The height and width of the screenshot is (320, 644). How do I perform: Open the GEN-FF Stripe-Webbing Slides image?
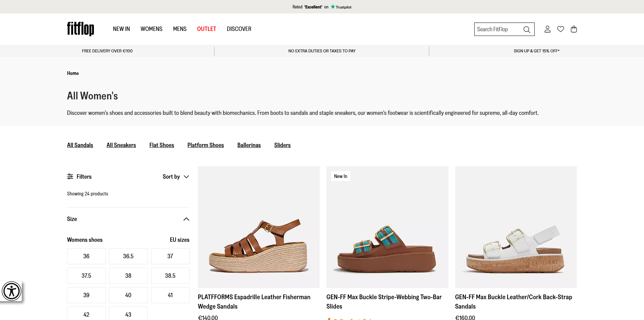pos(387,227)
